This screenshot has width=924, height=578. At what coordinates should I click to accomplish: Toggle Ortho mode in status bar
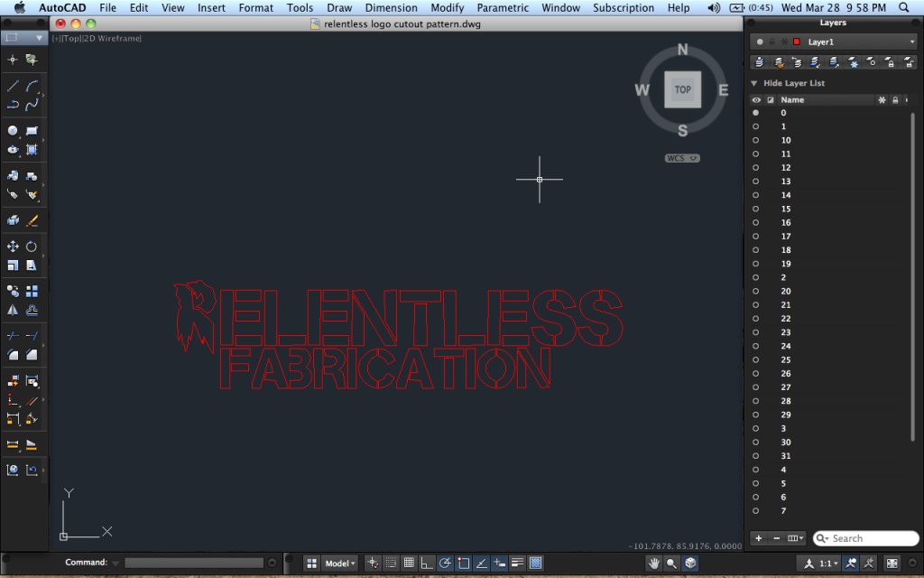pos(427,564)
